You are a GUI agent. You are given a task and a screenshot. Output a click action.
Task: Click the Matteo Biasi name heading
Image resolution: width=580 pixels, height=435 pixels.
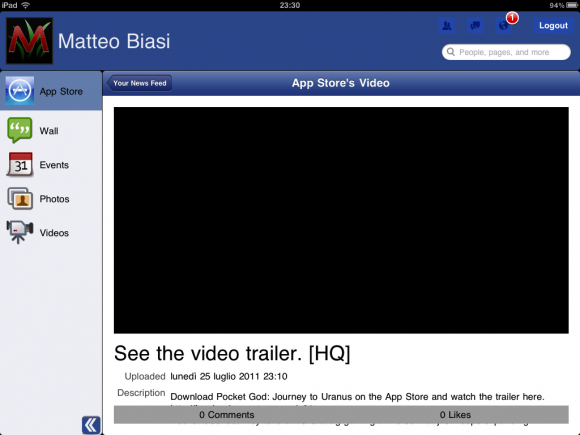[x=114, y=41]
